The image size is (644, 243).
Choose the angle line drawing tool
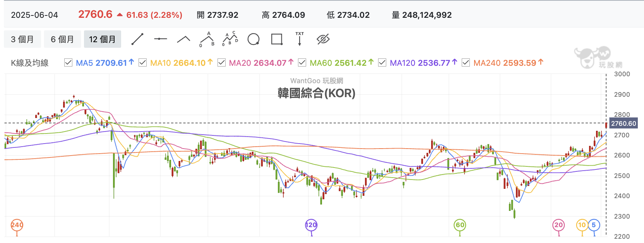[184, 39]
